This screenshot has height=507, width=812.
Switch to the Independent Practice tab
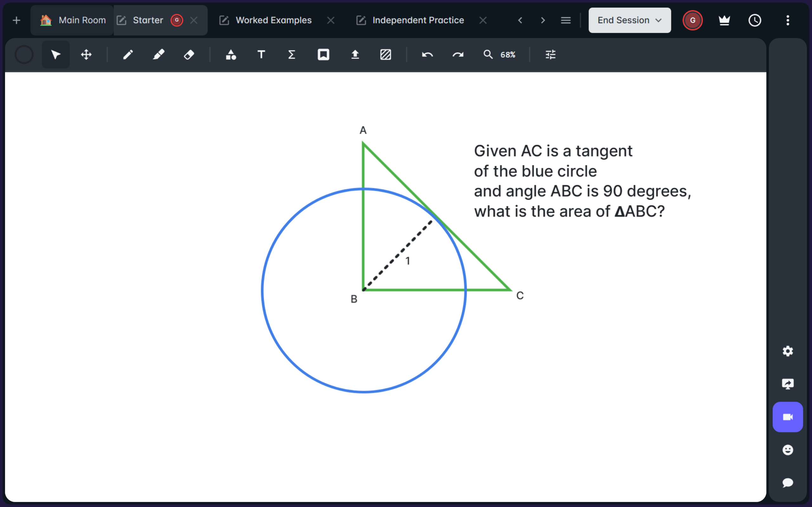click(x=418, y=21)
